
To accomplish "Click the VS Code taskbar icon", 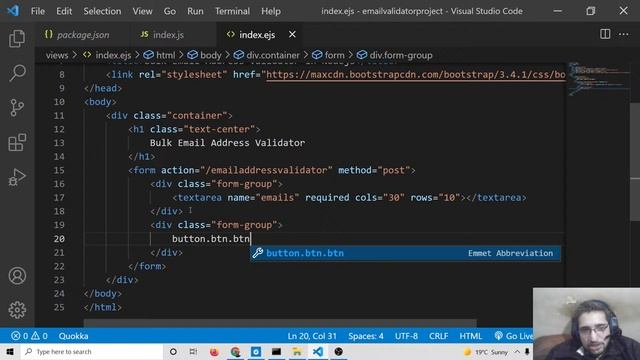I will point(318,351).
